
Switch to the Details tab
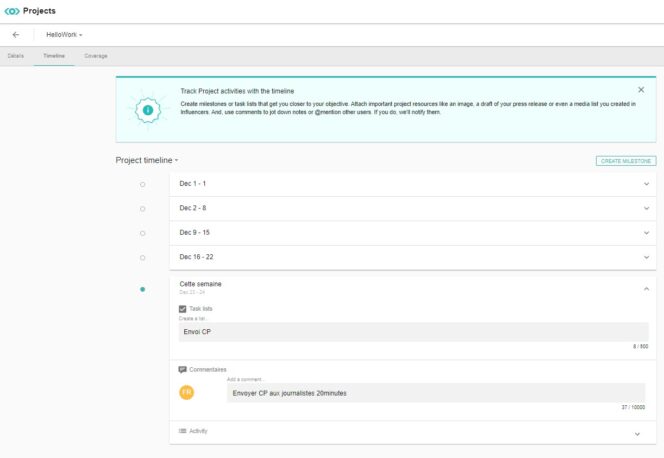point(15,56)
